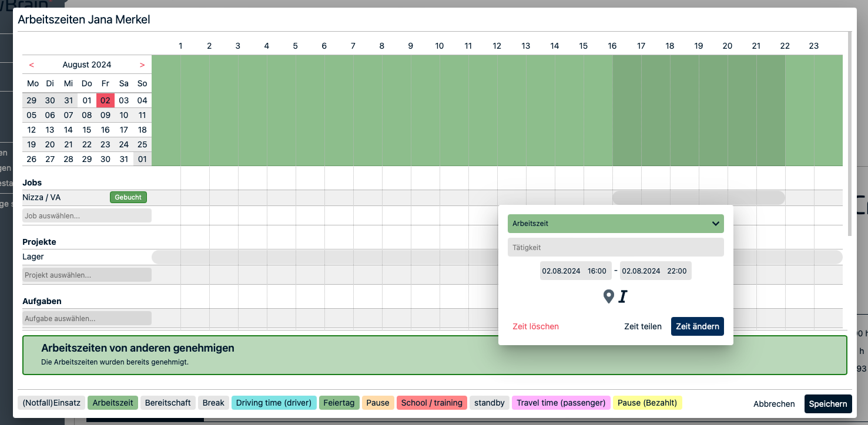868x425 pixels.
Task: Open the Projekt auswählen selector
Action: [87, 275]
